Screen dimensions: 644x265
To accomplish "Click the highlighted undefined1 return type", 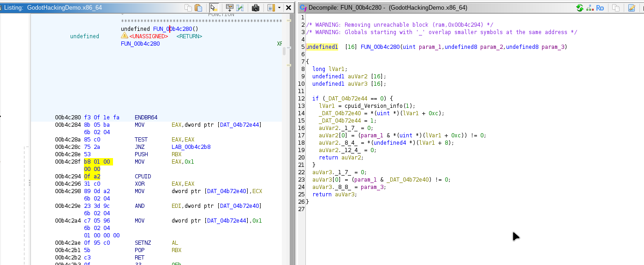I will [322, 47].
